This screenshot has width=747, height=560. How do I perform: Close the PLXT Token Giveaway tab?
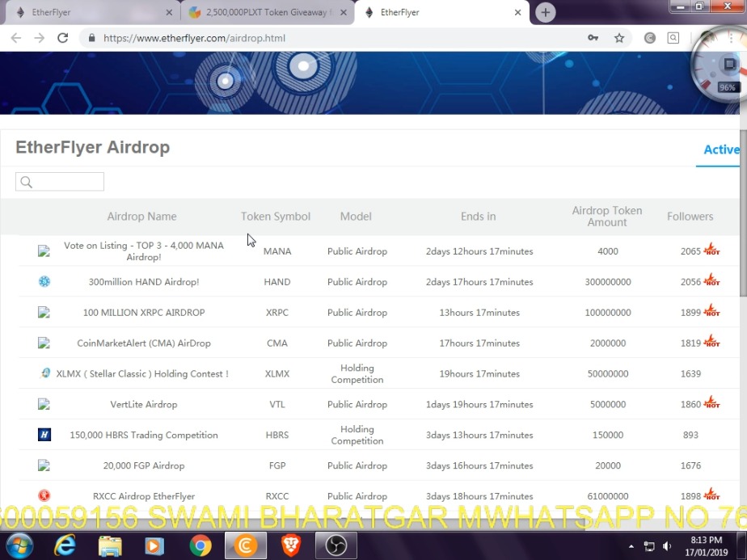344,12
